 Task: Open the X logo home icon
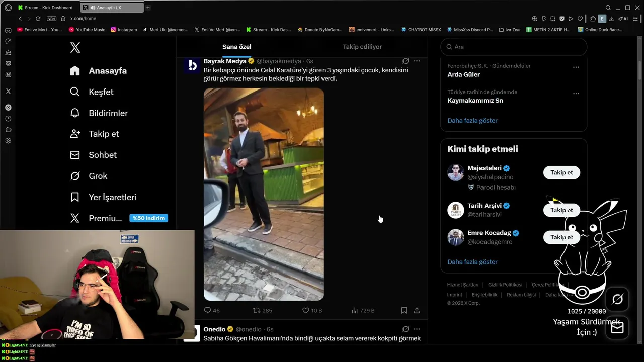pos(75,48)
